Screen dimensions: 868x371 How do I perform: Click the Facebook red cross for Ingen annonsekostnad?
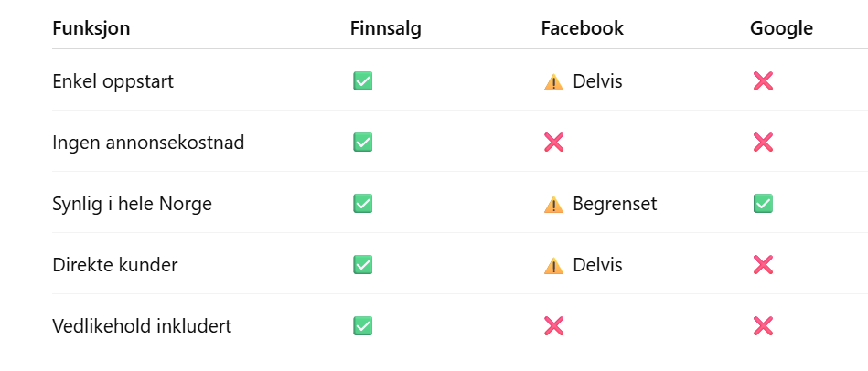point(553,143)
